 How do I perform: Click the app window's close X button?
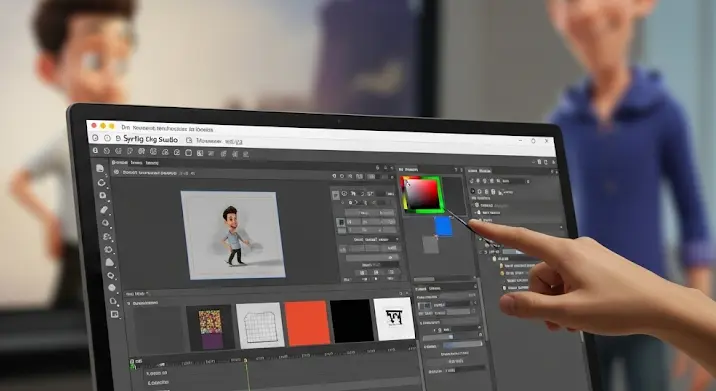tap(547, 141)
